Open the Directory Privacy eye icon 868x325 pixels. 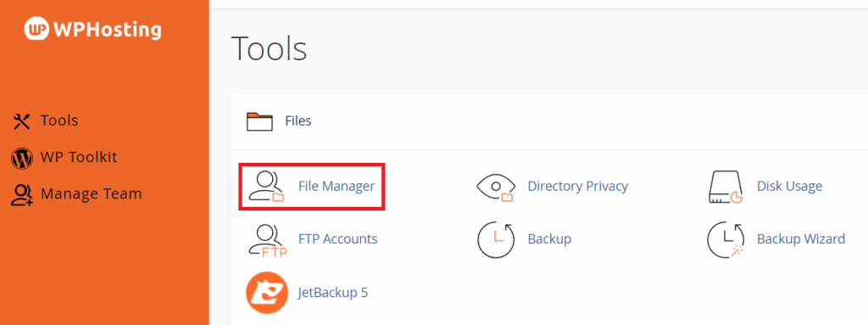[495, 187]
